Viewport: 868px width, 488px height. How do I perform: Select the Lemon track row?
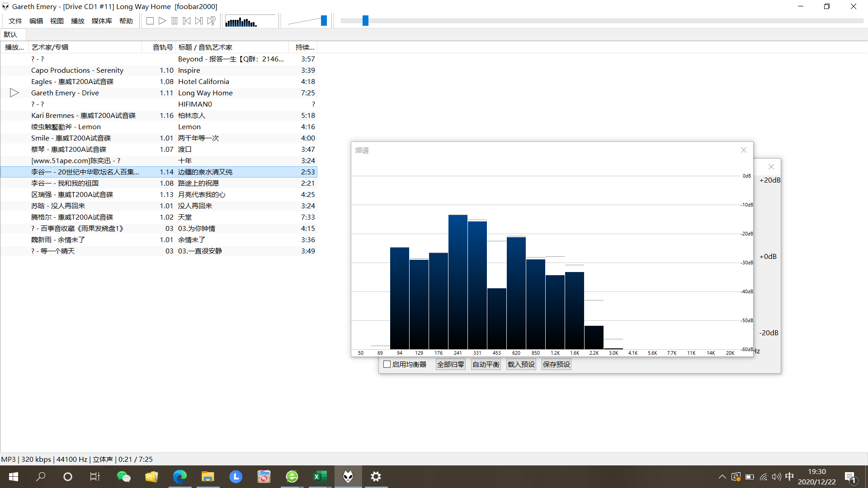coord(159,127)
